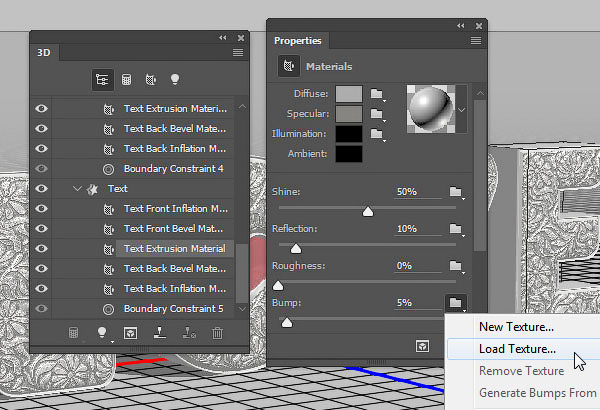Click the Reflection slider handle

pyautogui.click(x=296, y=249)
